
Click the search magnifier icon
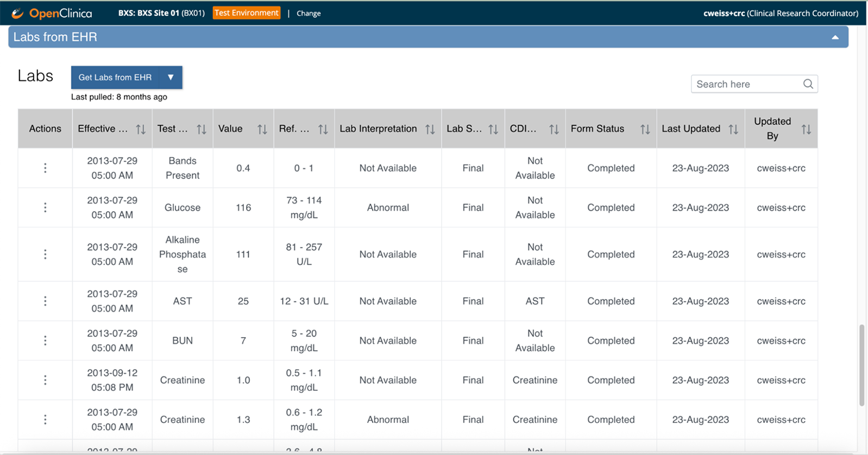point(808,84)
